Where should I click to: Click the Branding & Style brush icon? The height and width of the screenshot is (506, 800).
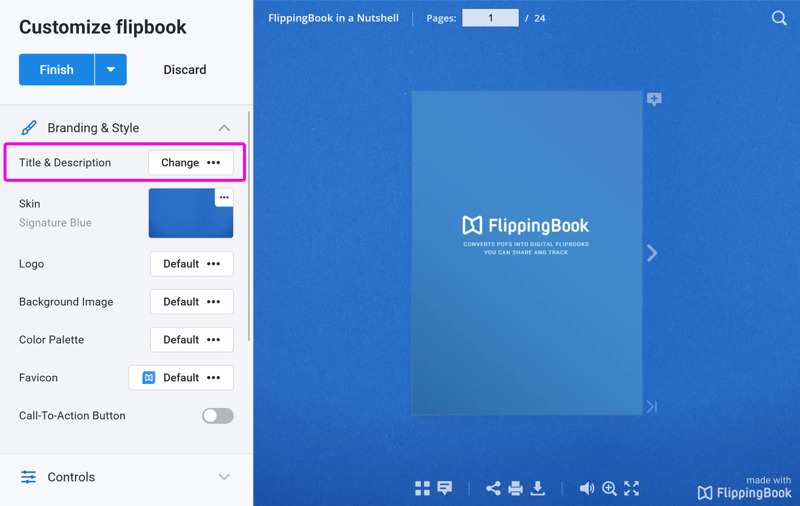(x=29, y=128)
